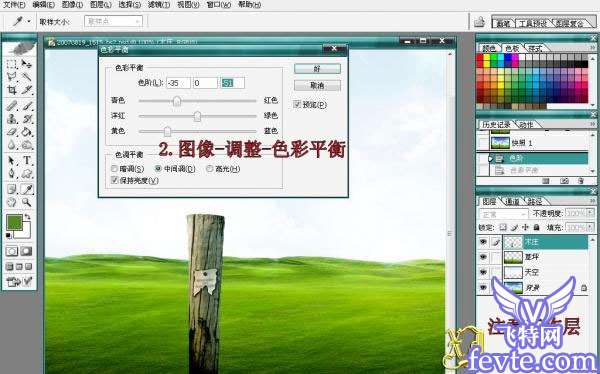Select the Custom Shape tool
This screenshot has height=374, width=600.
coord(26,174)
